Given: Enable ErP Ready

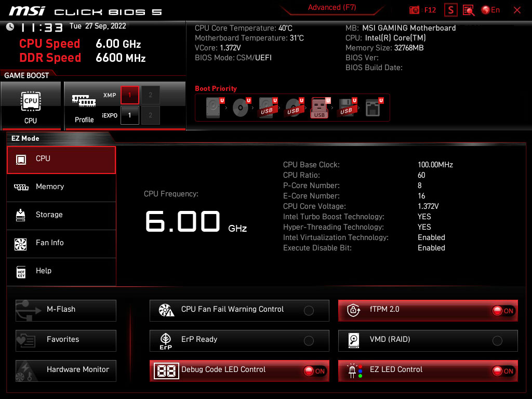Looking at the screenshot, I should click(x=309, y=340).
